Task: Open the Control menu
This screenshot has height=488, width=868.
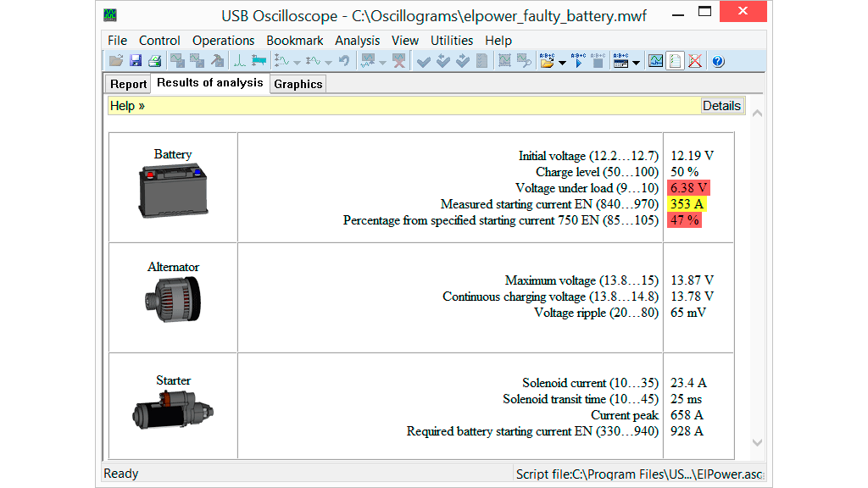Action: pos(159,41)
